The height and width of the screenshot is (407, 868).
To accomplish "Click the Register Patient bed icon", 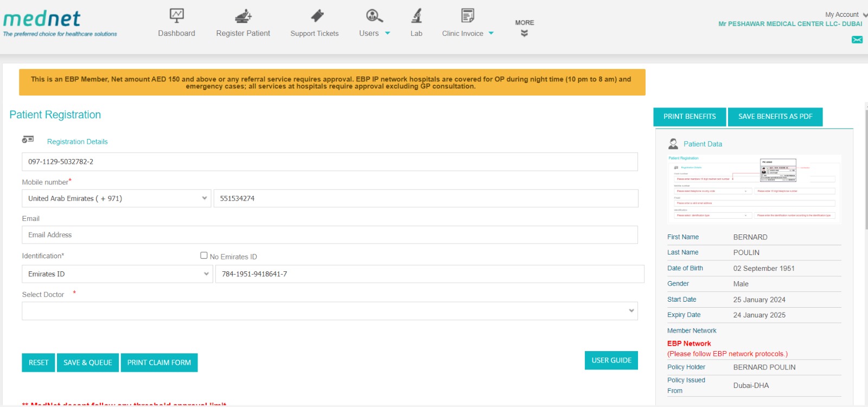I will pos(243,16).
